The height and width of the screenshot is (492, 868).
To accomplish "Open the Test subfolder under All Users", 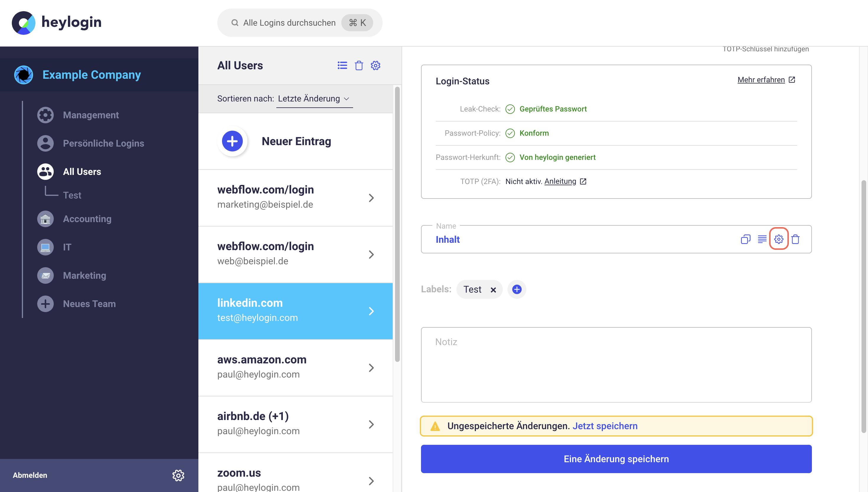I will coord(72,195).
